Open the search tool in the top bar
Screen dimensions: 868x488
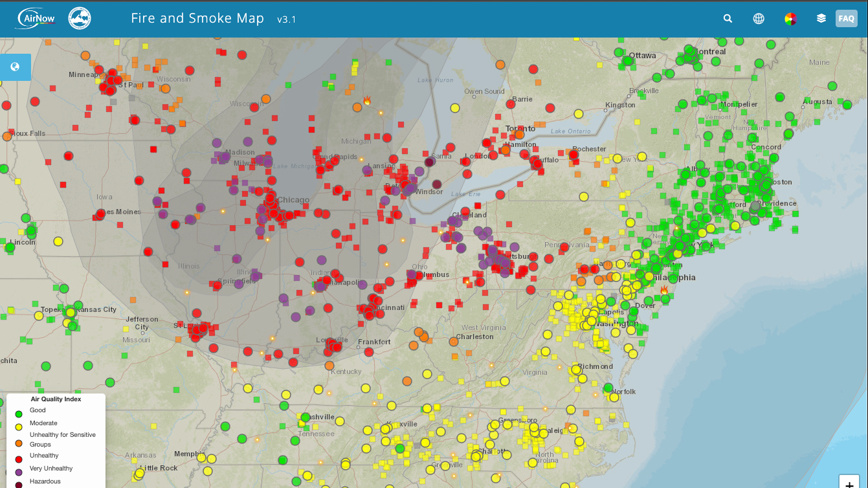(x=728, y=18)
